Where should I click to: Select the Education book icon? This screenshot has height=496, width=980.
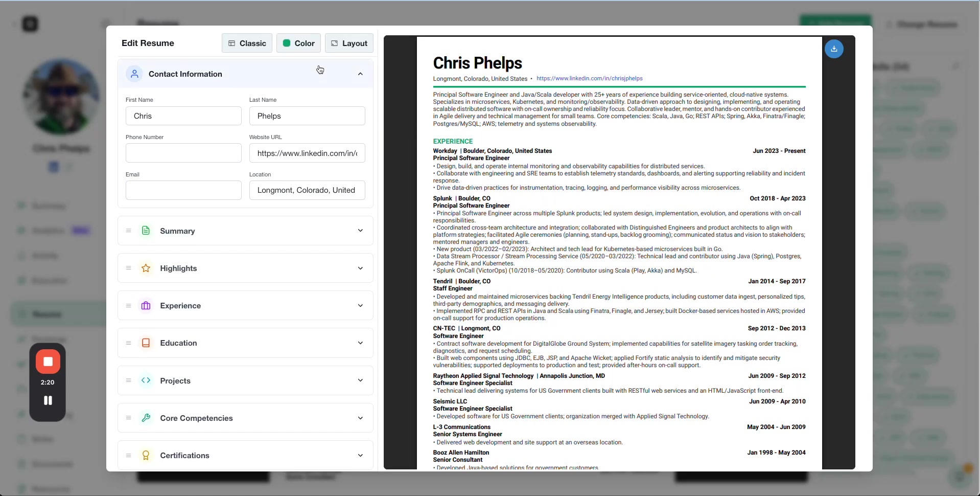point(146,343)
